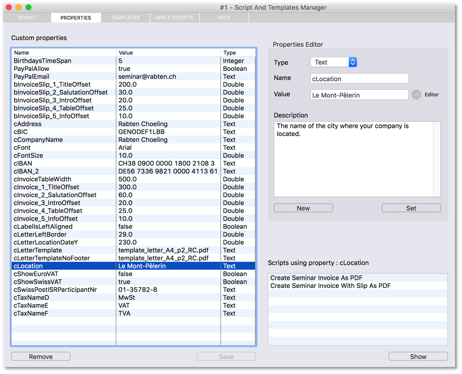Viewport: 462px width, 374px height.
Task: Select the cIBAN property row
Action: point(133,163)
